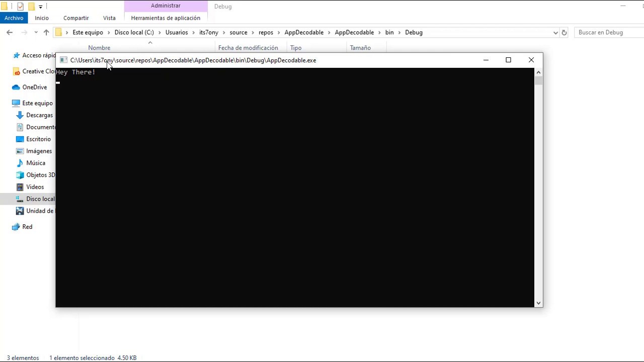Open address bar history dropdown
Viewport: 644px width, 362px height.
(555, 32)
